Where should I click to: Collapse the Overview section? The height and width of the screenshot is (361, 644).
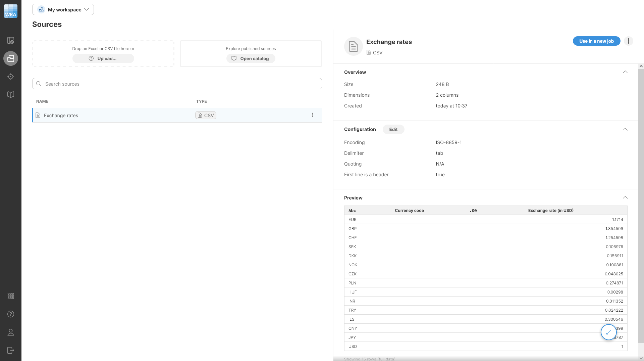tap(625, 72)
